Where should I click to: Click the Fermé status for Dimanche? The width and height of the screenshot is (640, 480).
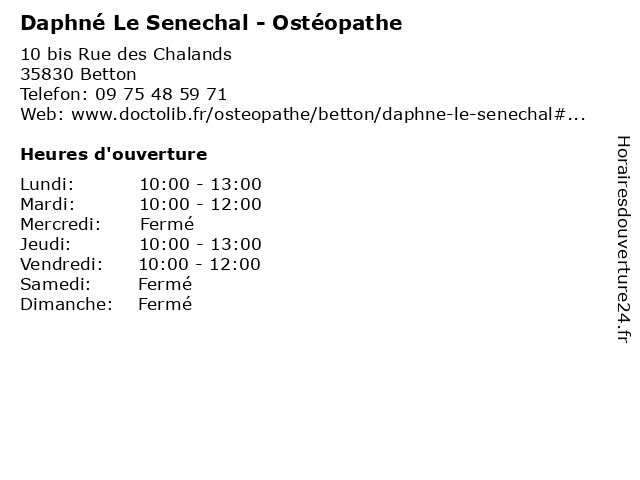(165, 304)
